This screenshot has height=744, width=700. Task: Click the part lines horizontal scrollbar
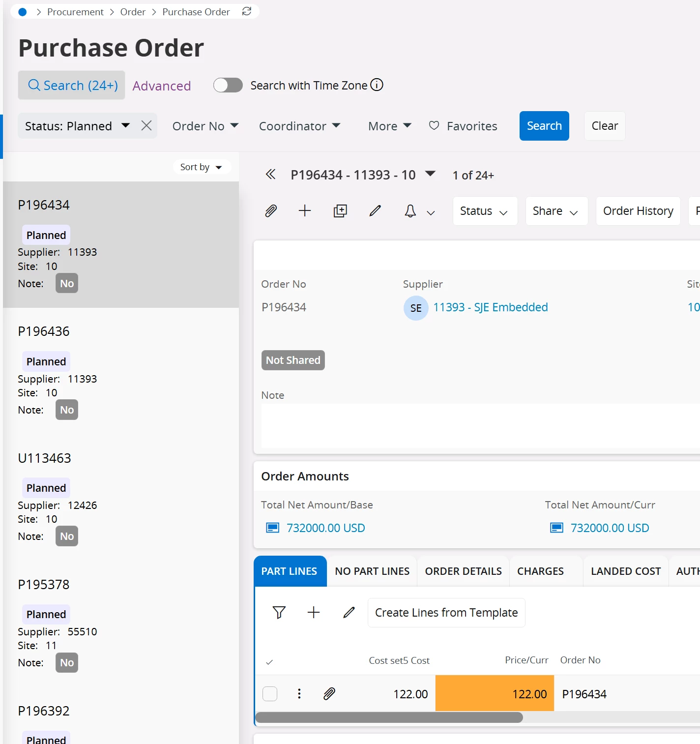389,717
